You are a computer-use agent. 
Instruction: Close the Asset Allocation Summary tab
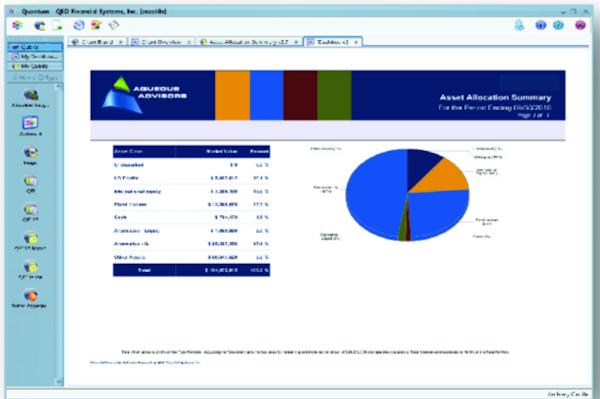(296, 42)
